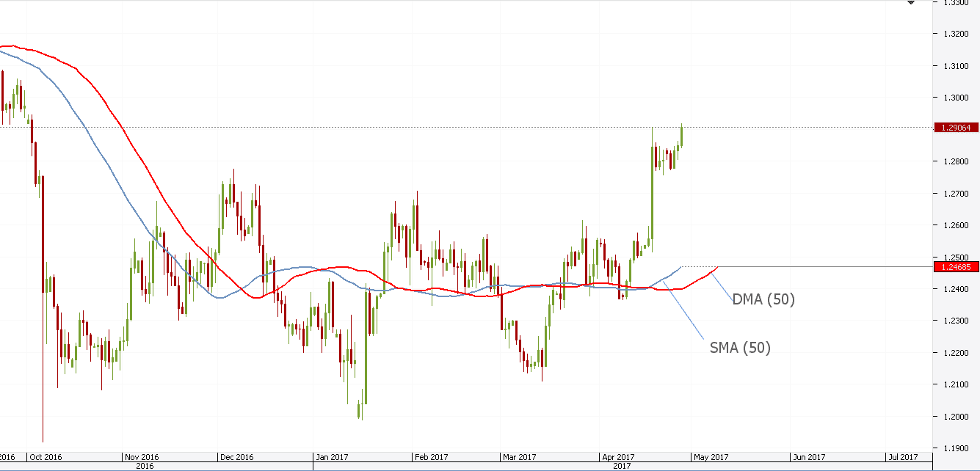Image resolution: width=980 pixels, height=471 pixels.
Task: Click the May 2017 date label
Action: click(711, 456)
